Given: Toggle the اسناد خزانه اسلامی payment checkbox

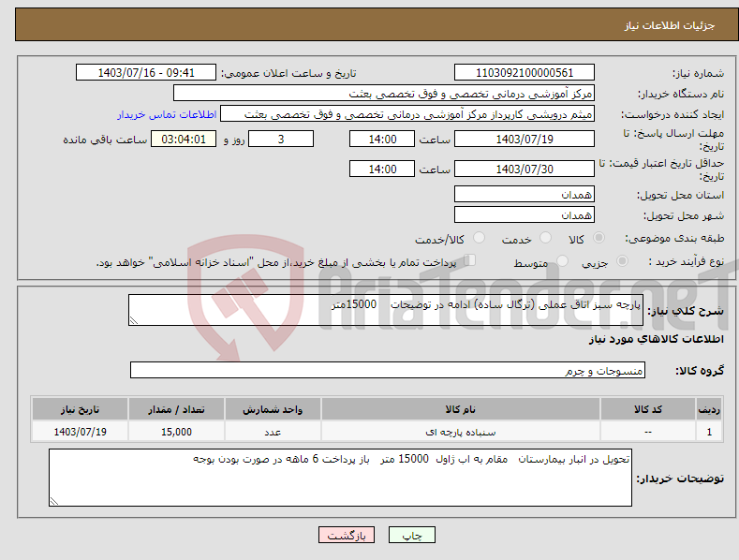Looking at the screenshot, I should pos(470,260).
